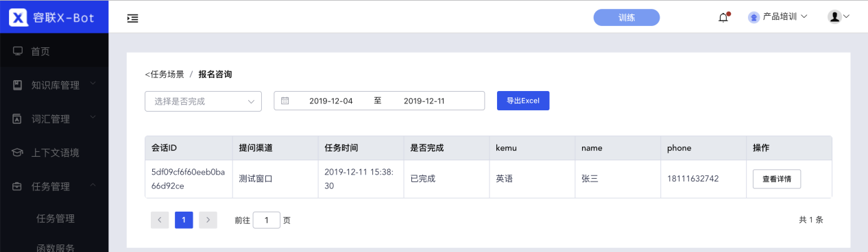The height and width of the screenshot is (252, 868).
Task: Click the user avatar icon
Action: (834, 16)
